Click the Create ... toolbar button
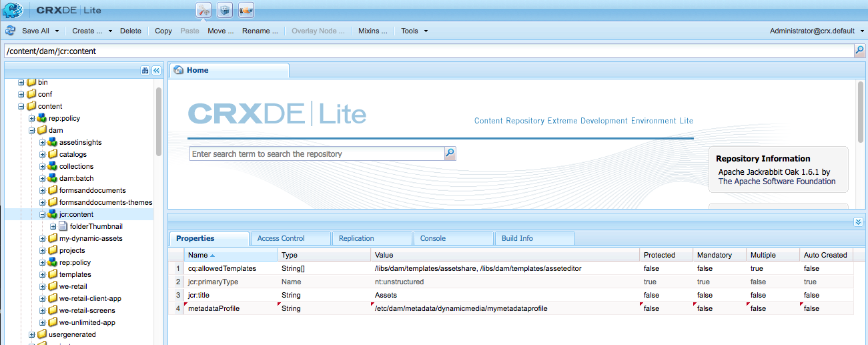The height and width of the screenshot is (345, 868). tap(87, 31)
